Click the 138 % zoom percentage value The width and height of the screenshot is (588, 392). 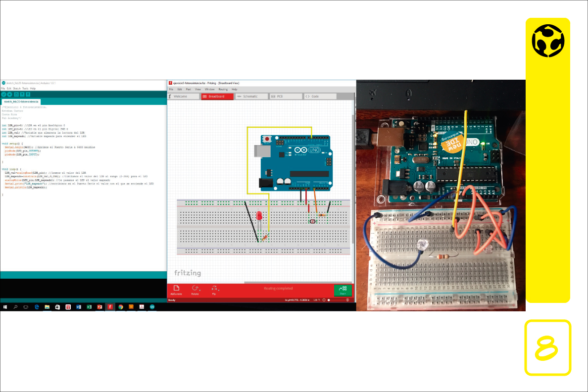point(316,300)
